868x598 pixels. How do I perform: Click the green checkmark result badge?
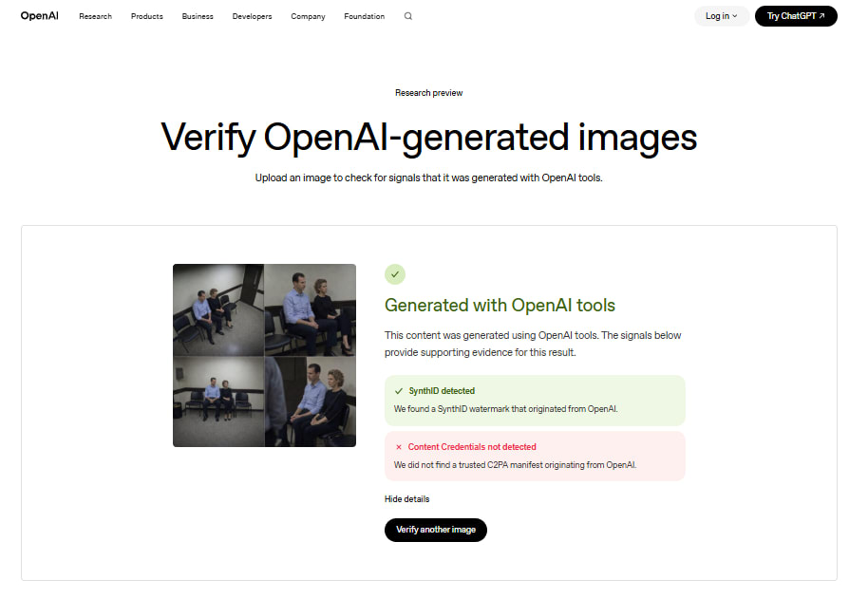395,274
